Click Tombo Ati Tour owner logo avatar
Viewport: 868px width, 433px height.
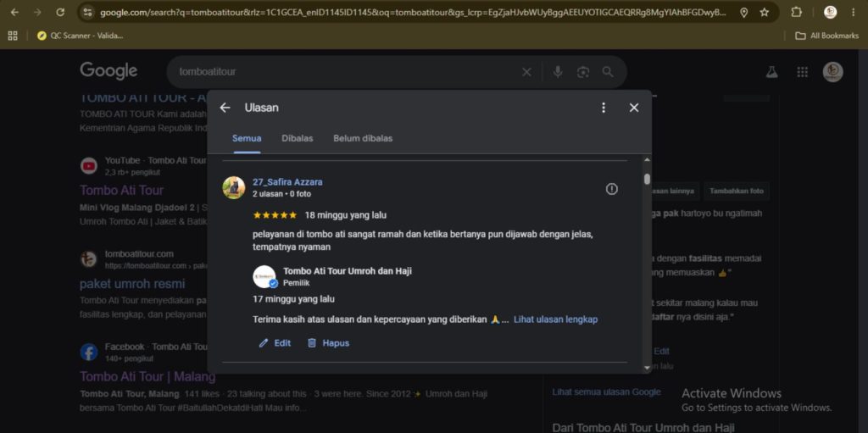(x=264, y=276)
